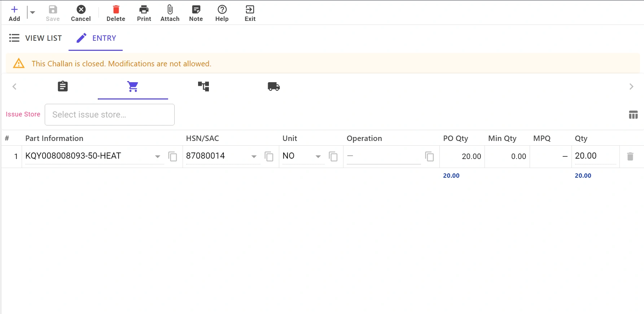Image resolution: width=644 pixels, height=314 pixels.
Task: Click the Save floppy disk icon
Action: point(53,10)
